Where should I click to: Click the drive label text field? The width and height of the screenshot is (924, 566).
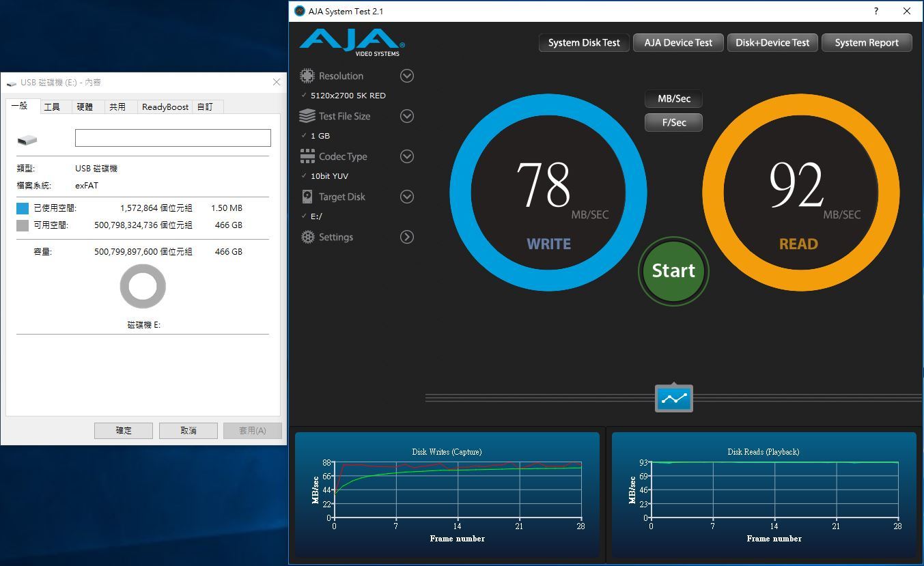[x=173, y=138]
